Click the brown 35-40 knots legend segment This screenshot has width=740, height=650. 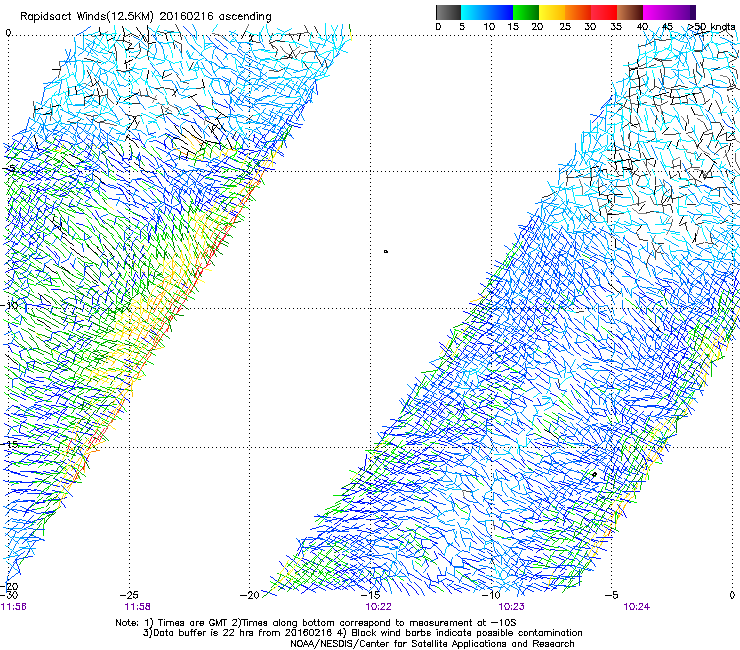click(630, 12)
